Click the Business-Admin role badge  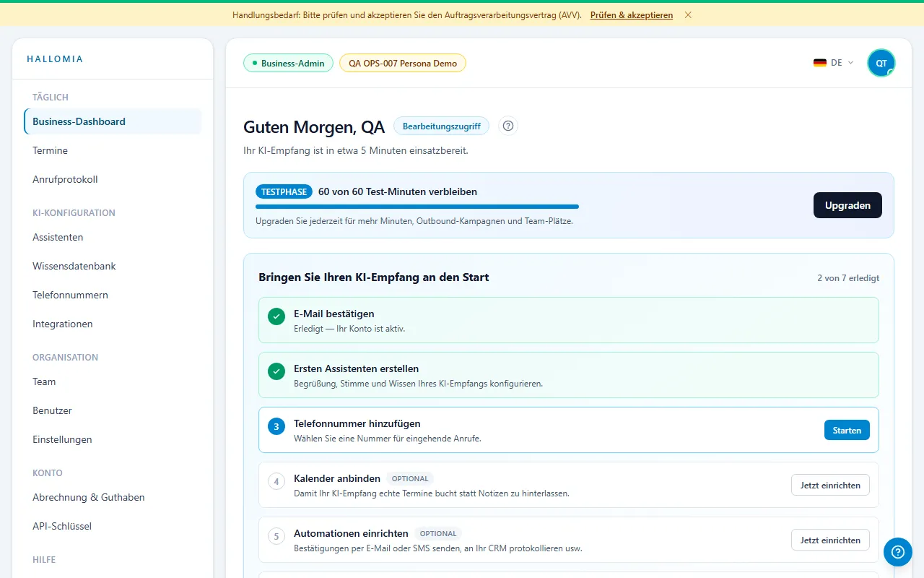(289, 63)
